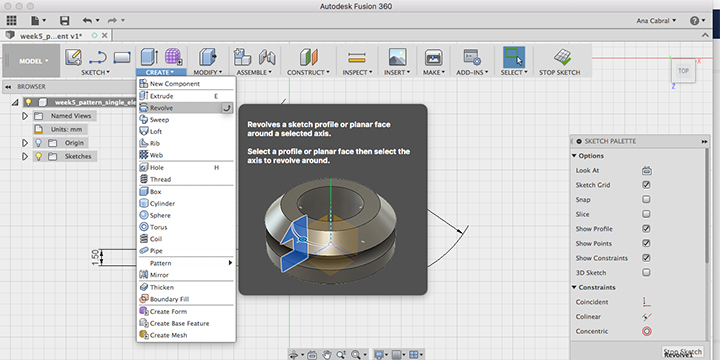
Task: Expand the Origin tree node
Action: (25, 143)
